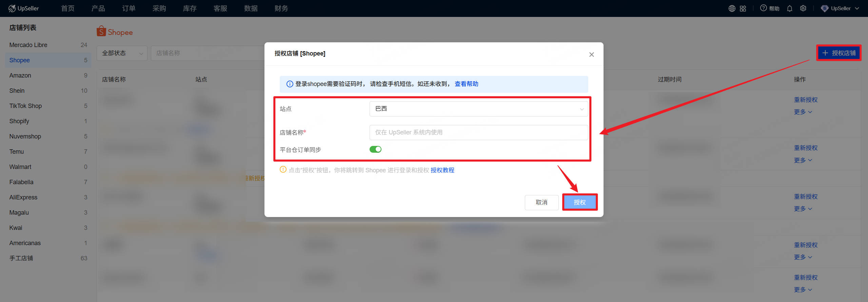The image size is (868, 302).
Task: Select Shopee in the store list
Action: click(x=48, y=60)
